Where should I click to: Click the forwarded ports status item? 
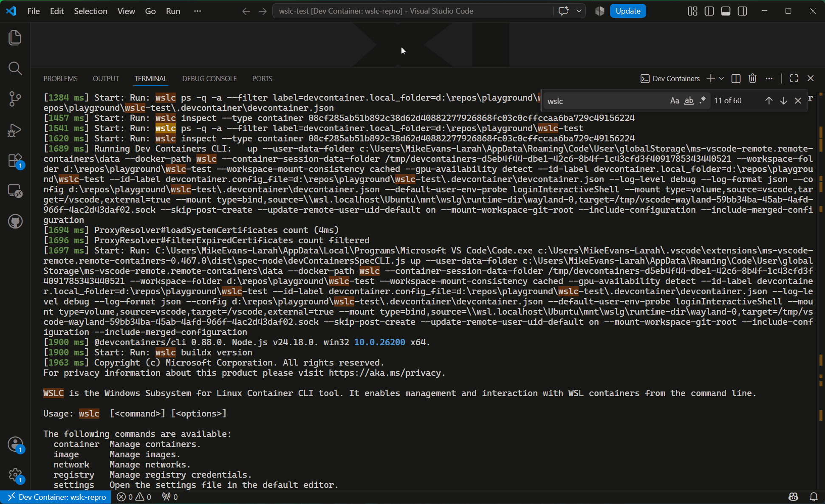click(170, 497)
